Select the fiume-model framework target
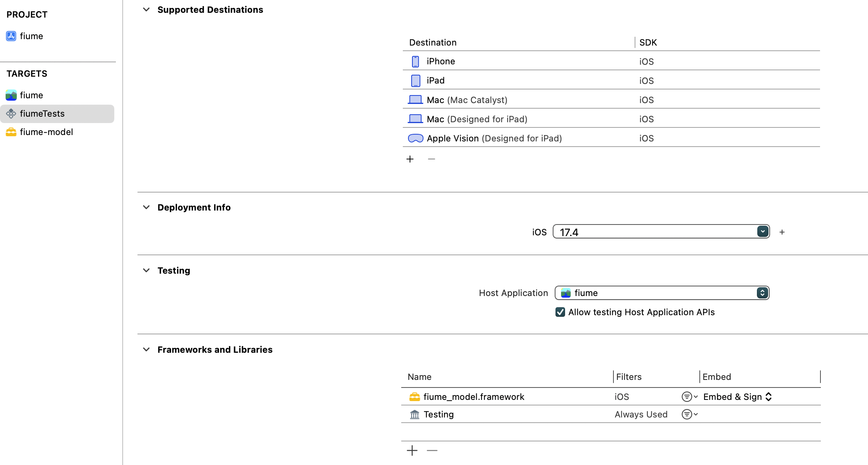Screen dimensions: 868x465 coord(58,132)
